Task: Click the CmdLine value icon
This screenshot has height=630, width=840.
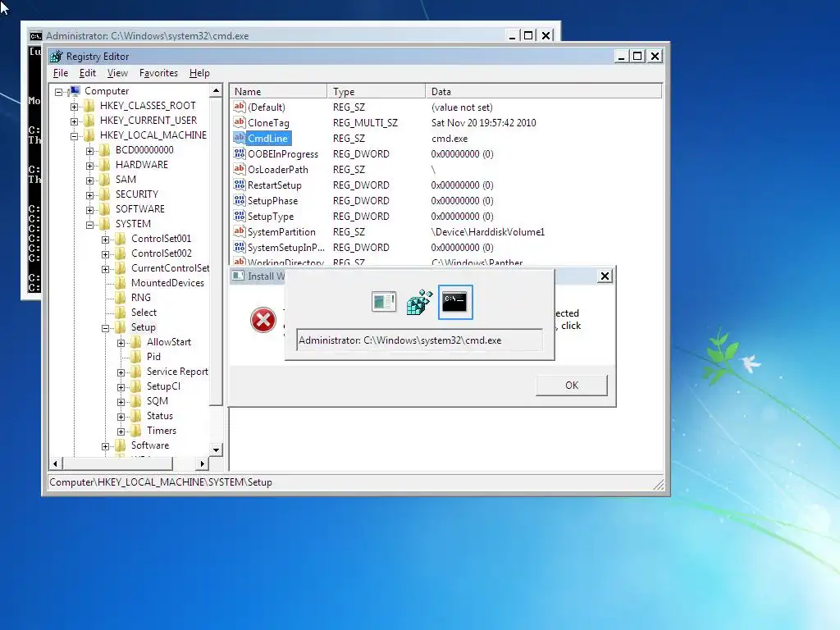Action: click(240, 138)
